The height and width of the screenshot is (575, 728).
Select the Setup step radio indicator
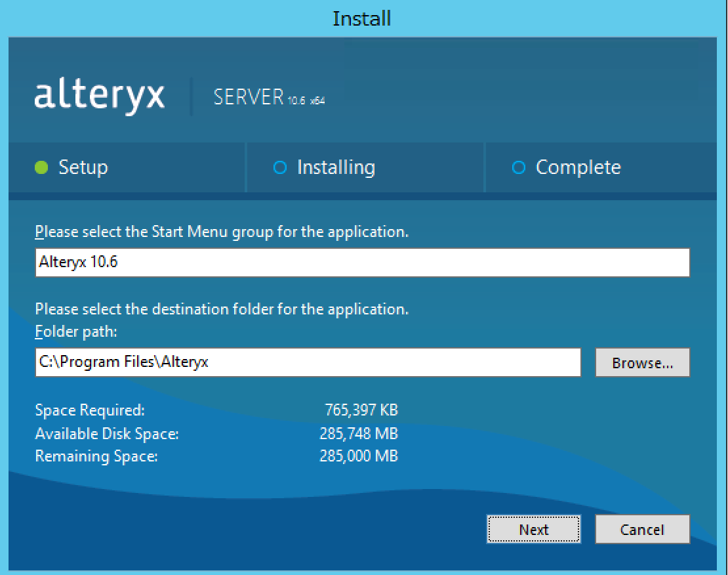coord(41,167)
